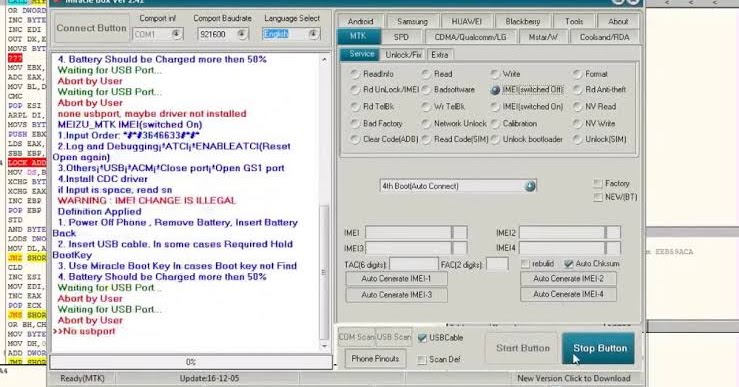Click the COM Scan button
The height and width of the screenshot is (387, 739).
pos(357,338)
